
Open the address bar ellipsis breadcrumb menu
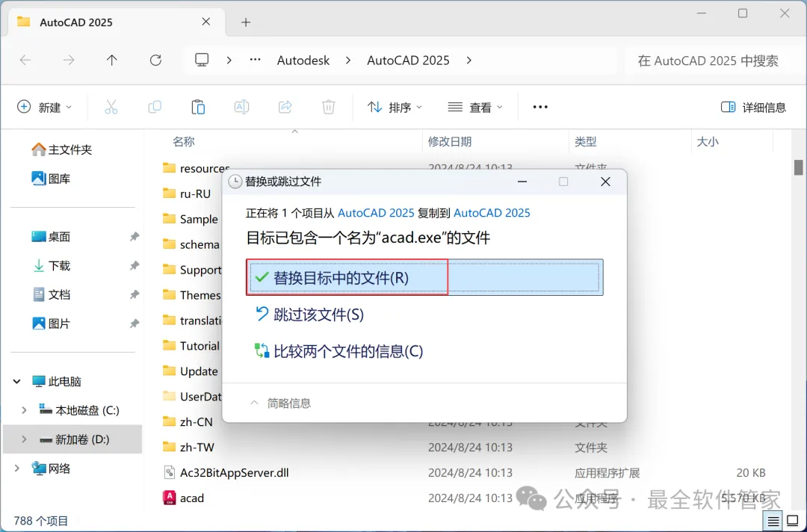(256, 61)
